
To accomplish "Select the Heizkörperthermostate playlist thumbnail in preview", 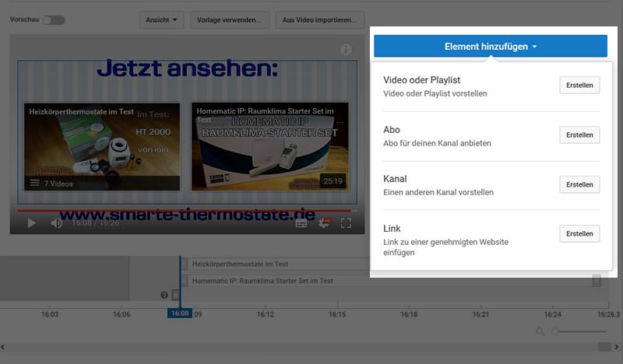I will pos(102,146).
